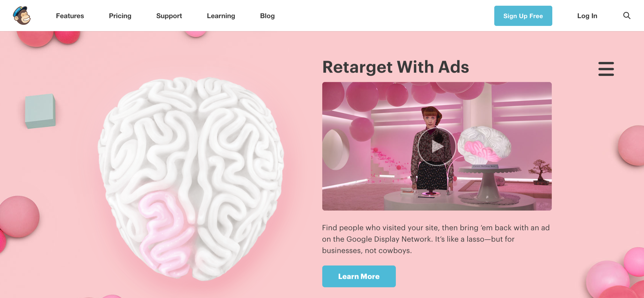Visit the Blog link
The width and height of the screenshot is (644, 298).
(x=267, y=16)
